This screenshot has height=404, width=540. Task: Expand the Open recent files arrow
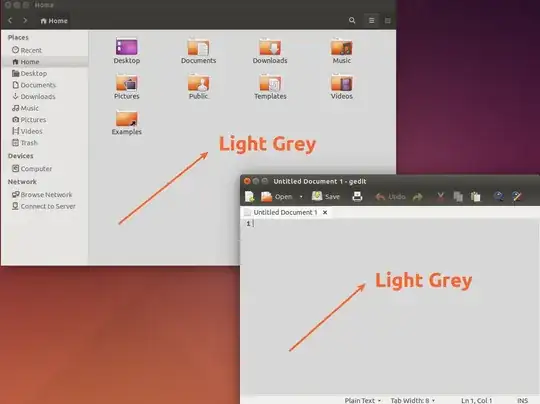[x=301, y=197]
